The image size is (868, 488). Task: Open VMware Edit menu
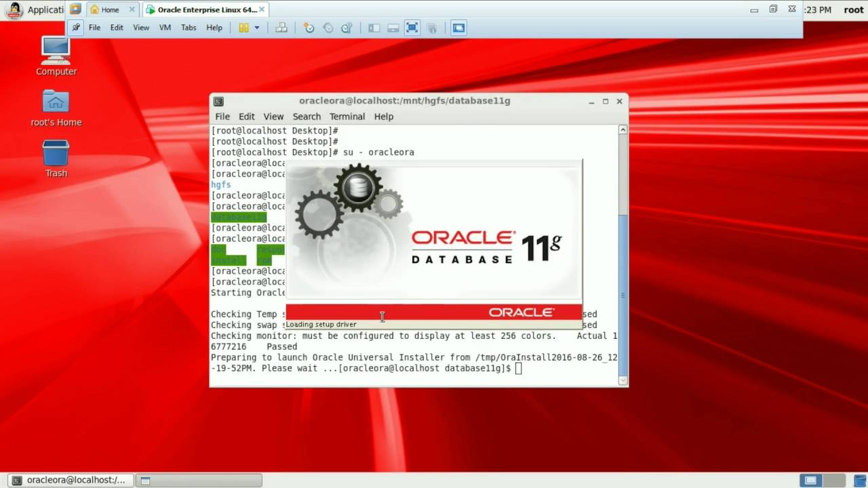[117, 28]
